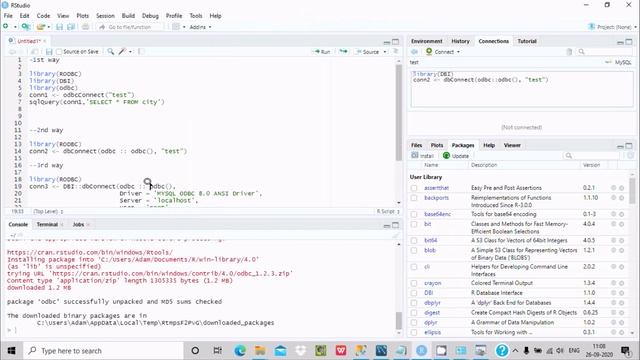The height and width of the screenshot is (360, 640).
Task: Switch to the Terminal tab
Action: pos(47,224)
